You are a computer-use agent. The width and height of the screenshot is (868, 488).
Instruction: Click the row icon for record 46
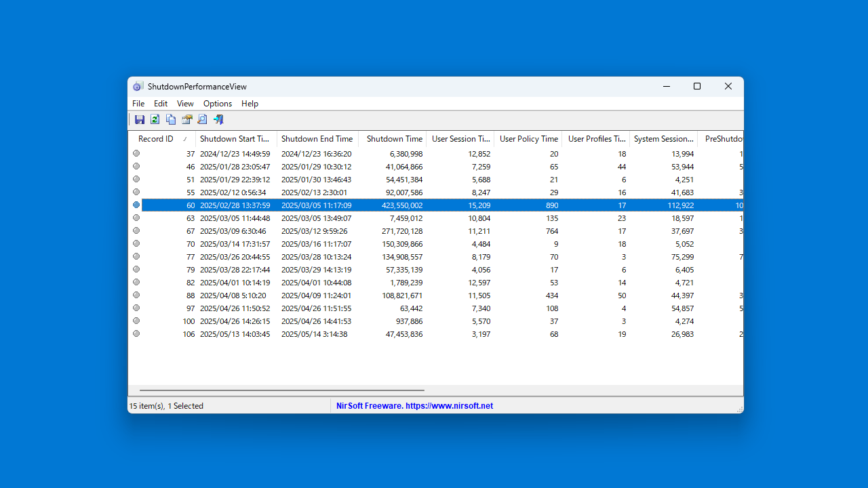click(136, 166)
